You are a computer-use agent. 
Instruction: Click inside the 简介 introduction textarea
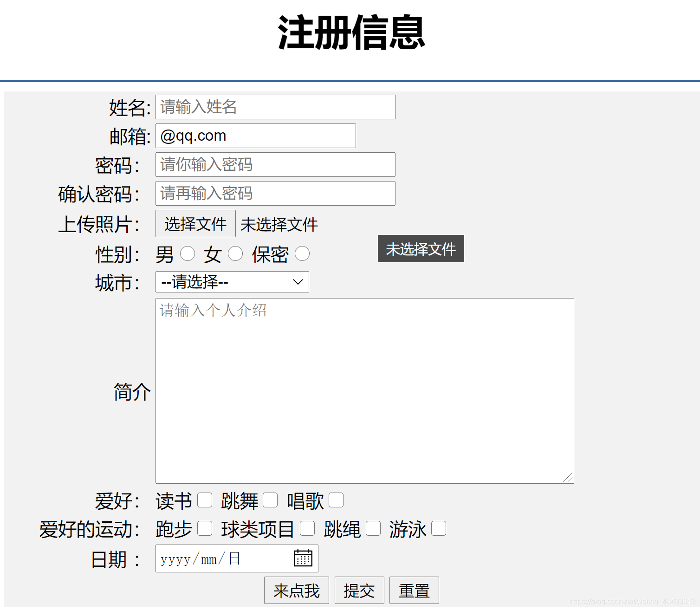[x=365, y=391]
